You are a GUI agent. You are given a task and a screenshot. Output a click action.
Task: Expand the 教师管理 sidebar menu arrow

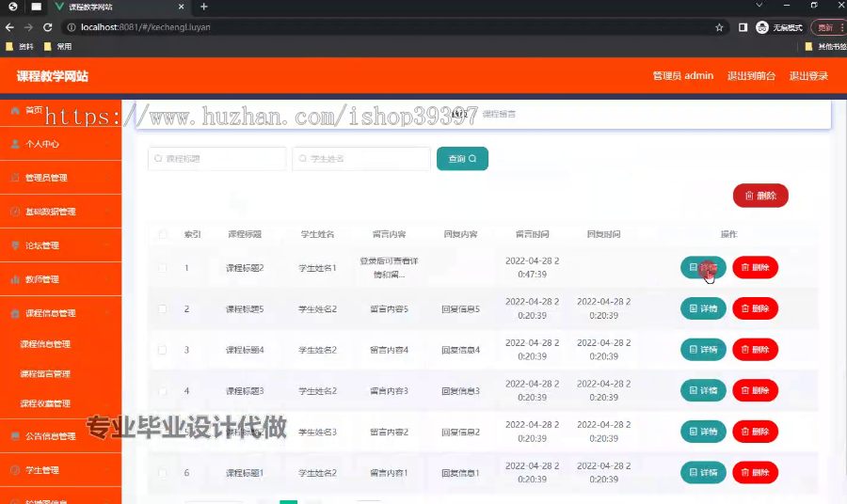(106, 279)
